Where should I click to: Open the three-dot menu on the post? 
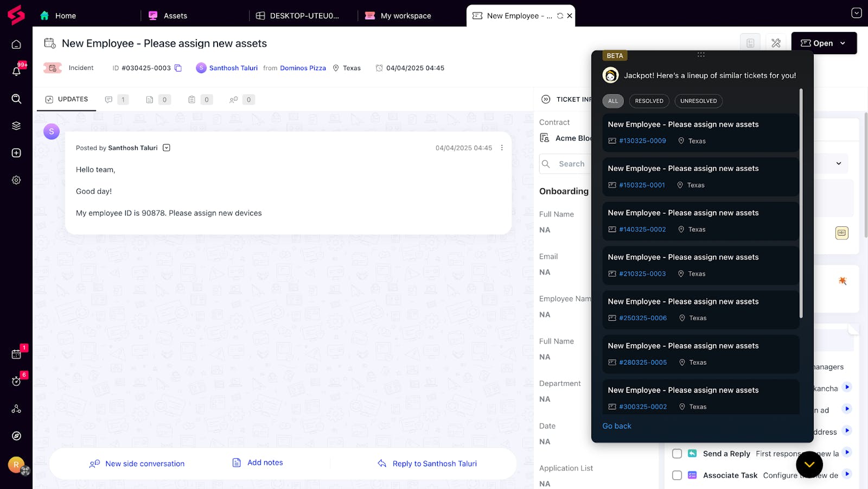point(502,148)
